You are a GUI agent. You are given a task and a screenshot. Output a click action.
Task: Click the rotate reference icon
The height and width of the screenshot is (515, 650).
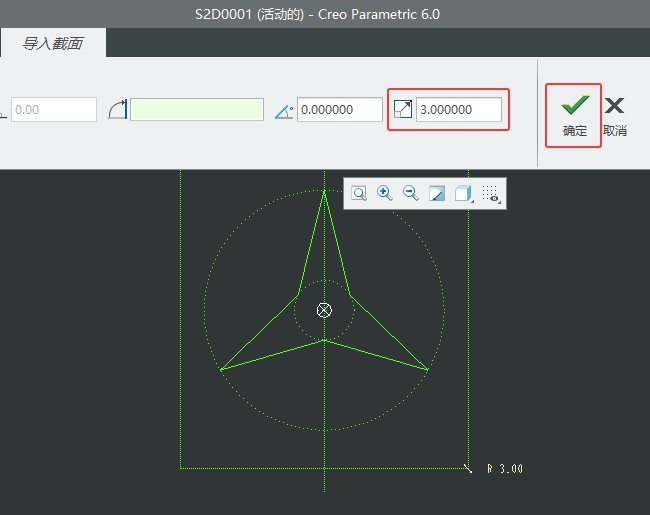[x=117, y=109]
